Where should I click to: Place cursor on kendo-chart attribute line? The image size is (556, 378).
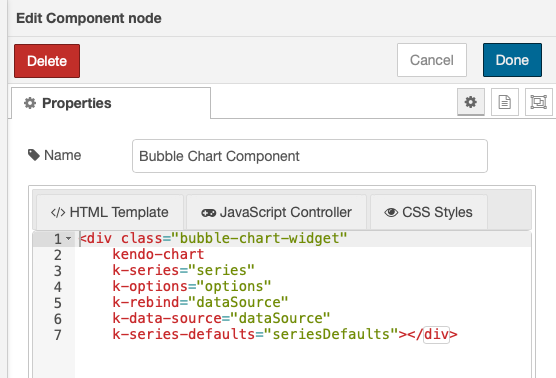click(x=158, y=254)
